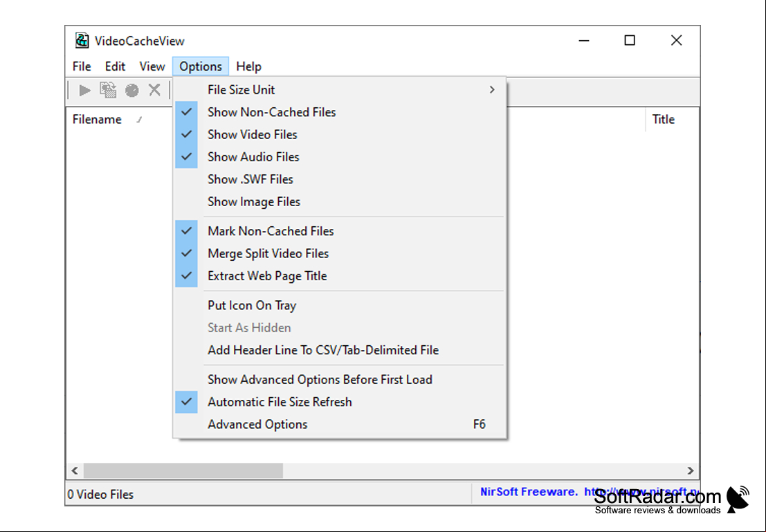Uncheck Show Video Files
The width and height of the screenshot is (766, 532).
(340, 135)
